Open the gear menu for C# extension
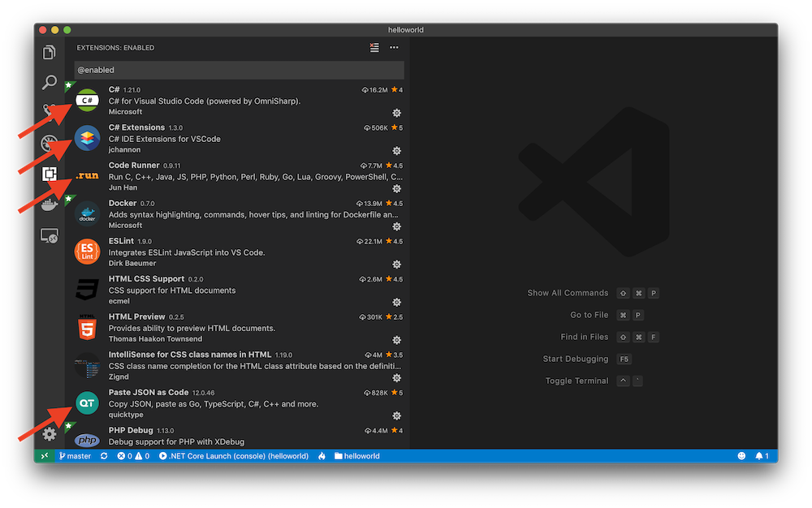The image size is (812, 508). coord(397,113)
